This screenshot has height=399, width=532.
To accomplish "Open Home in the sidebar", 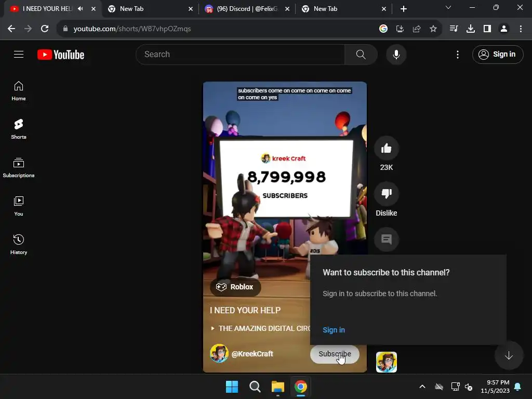I will (19, 91).
